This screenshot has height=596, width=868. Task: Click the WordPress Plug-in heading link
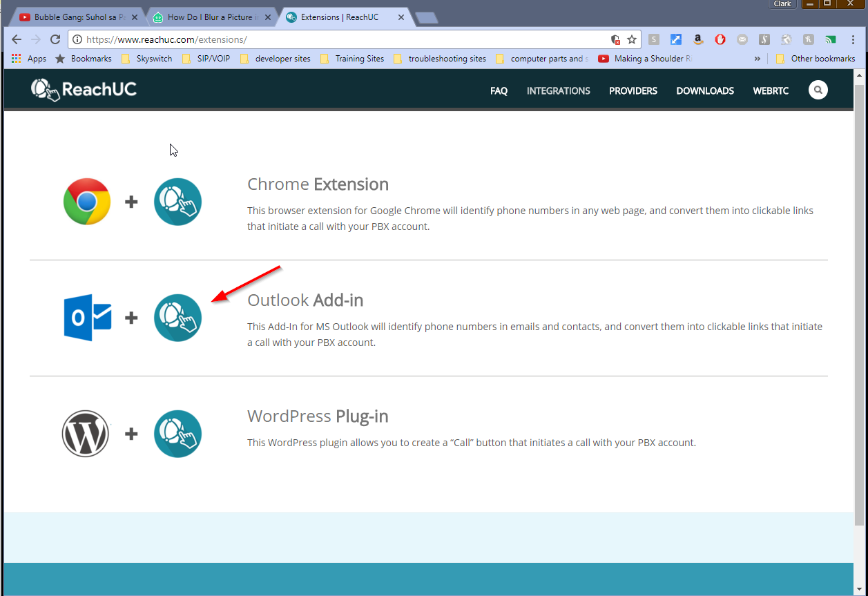pos(318,416)
